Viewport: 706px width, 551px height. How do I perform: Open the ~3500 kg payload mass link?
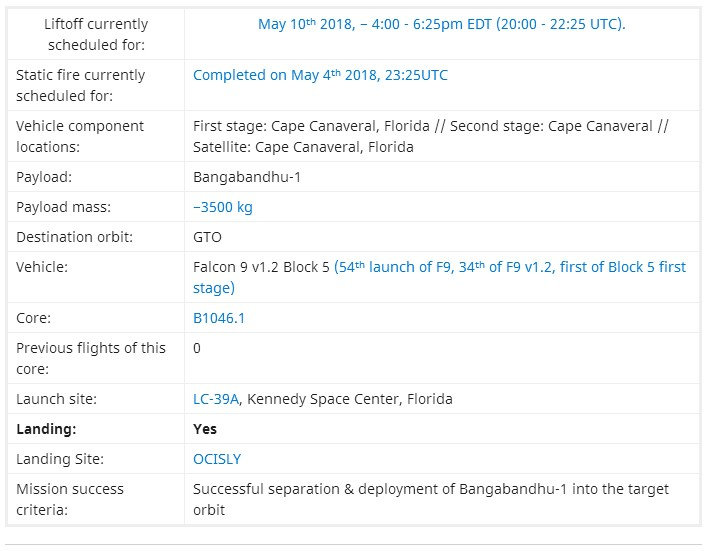click(223, 207)
